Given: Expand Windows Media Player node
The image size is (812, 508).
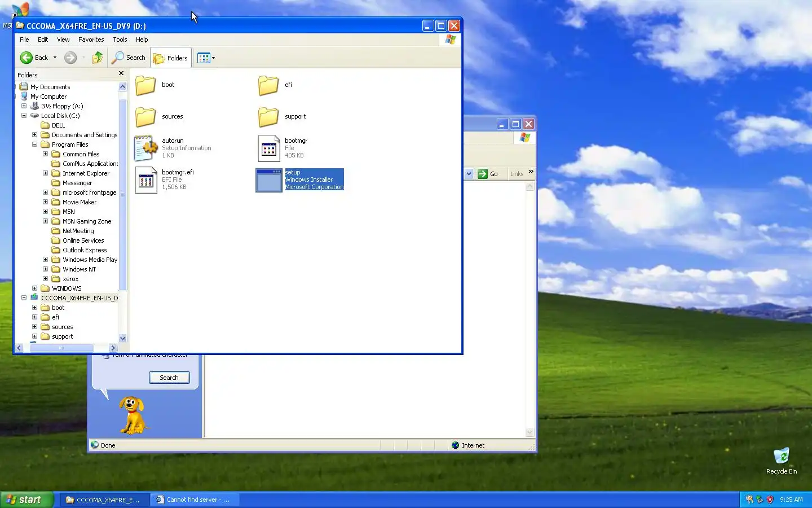Looking at the screenshot, I should pyautogui.click(x=45, y=260).
